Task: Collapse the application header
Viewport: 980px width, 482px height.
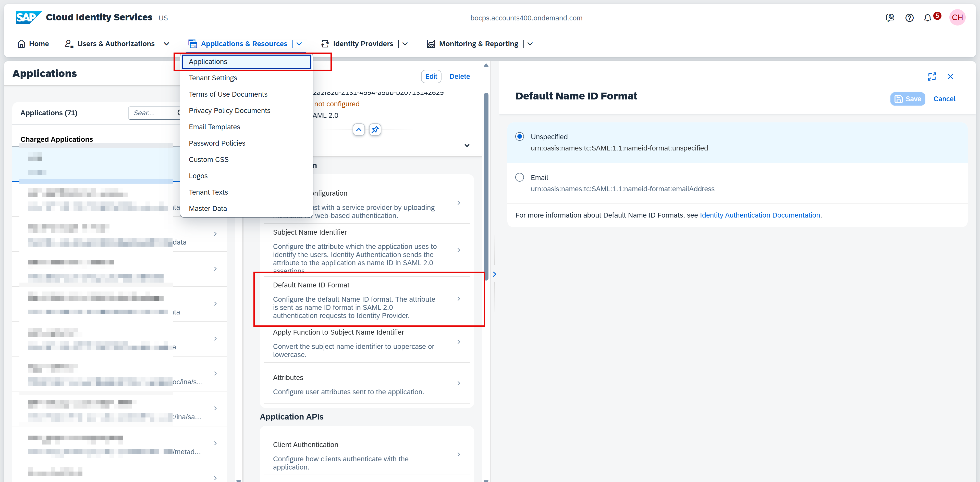Action: click(359, 130)
